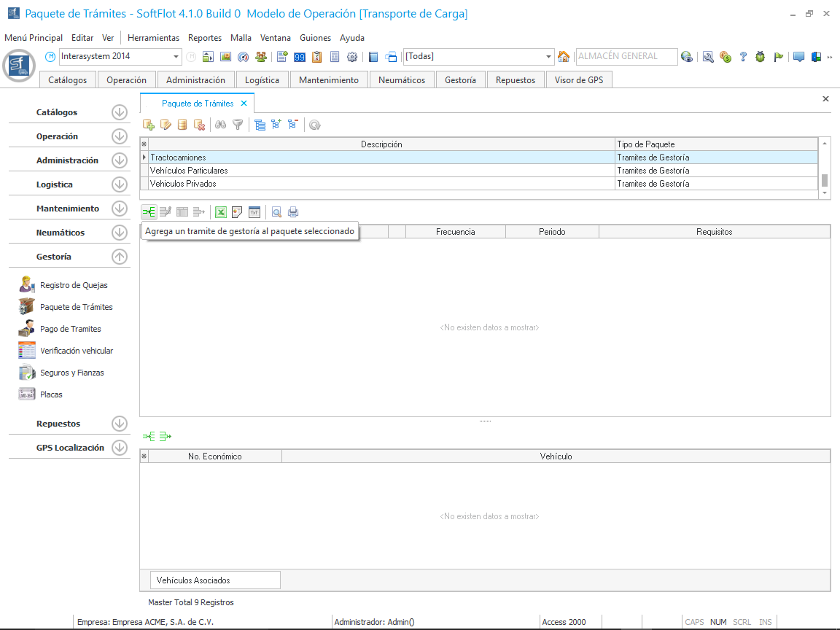Click the refresh icon in package toolbar

coord(314,125)
